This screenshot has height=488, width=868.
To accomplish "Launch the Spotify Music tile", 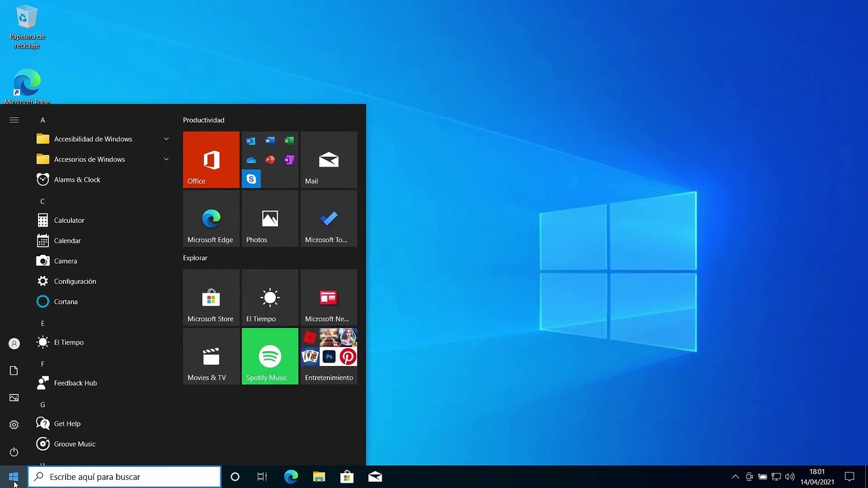I will tap(270, 357).
